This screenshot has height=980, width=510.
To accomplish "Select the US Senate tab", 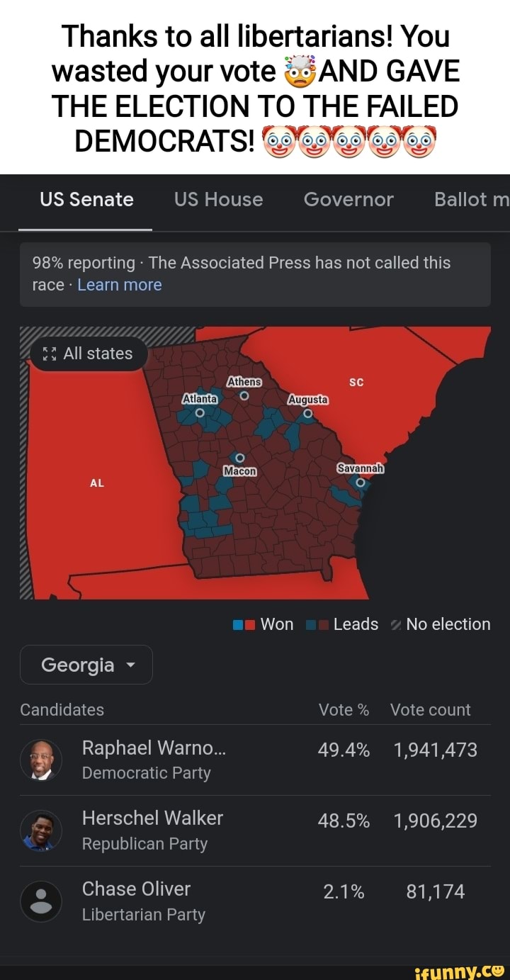I will pos(86,200).
